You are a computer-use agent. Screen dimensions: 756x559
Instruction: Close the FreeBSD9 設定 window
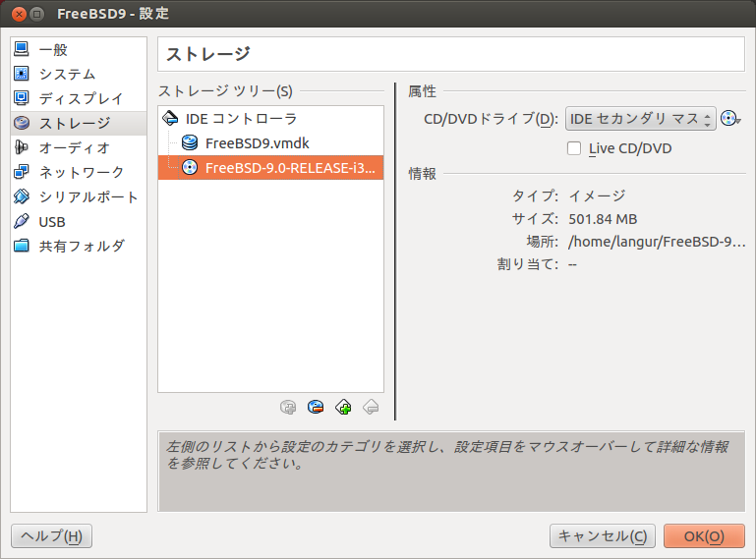(x=19, y=14)
